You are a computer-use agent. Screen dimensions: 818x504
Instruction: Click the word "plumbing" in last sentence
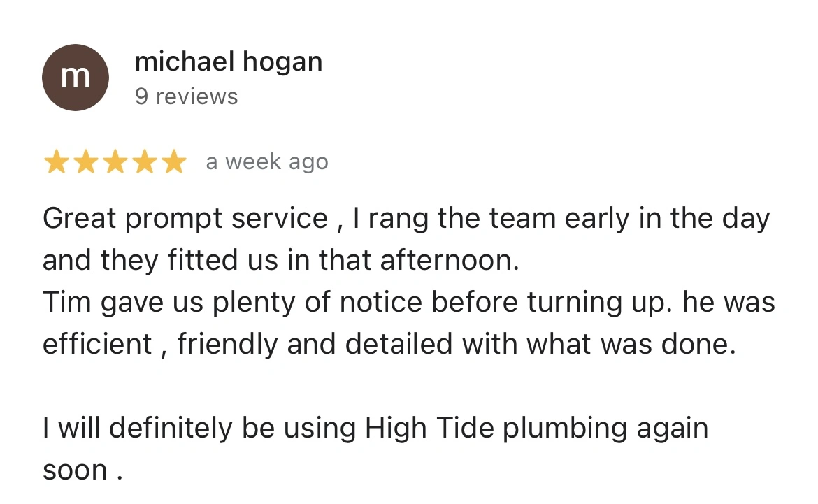[x=564, y=429]
